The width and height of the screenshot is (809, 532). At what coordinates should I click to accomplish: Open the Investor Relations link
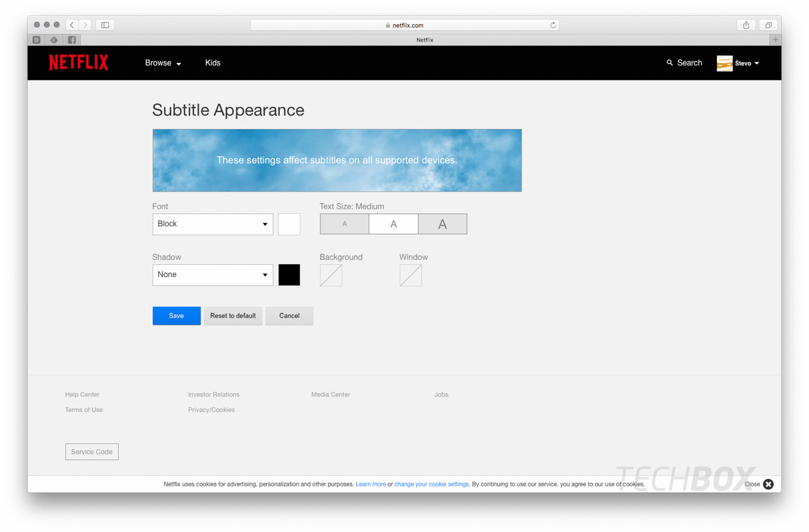click(214, 394)
